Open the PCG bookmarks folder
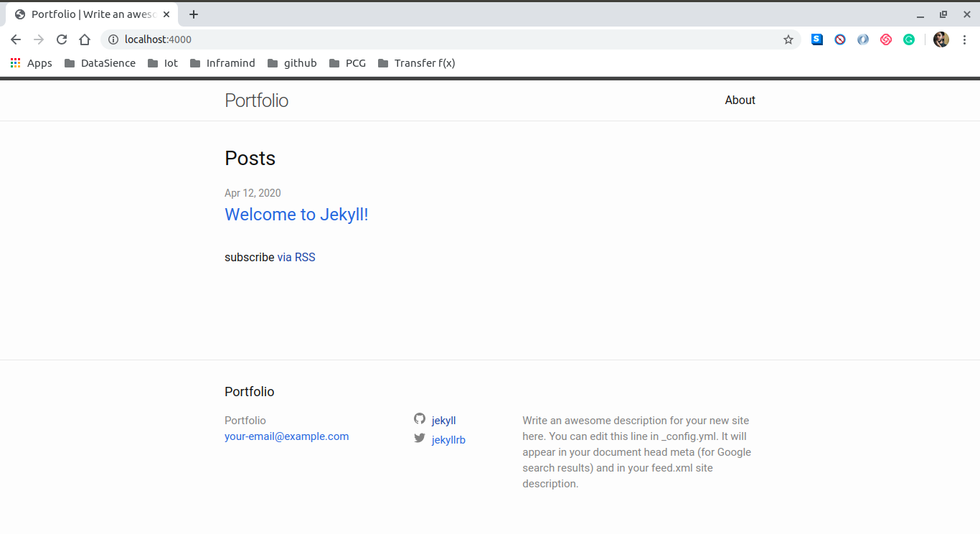Image resolution: width=980 pixels, height=534 pixels. click(347, 63)
